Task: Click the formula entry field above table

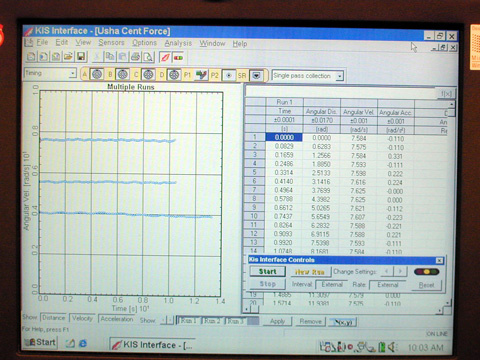Action: (341, 93)
